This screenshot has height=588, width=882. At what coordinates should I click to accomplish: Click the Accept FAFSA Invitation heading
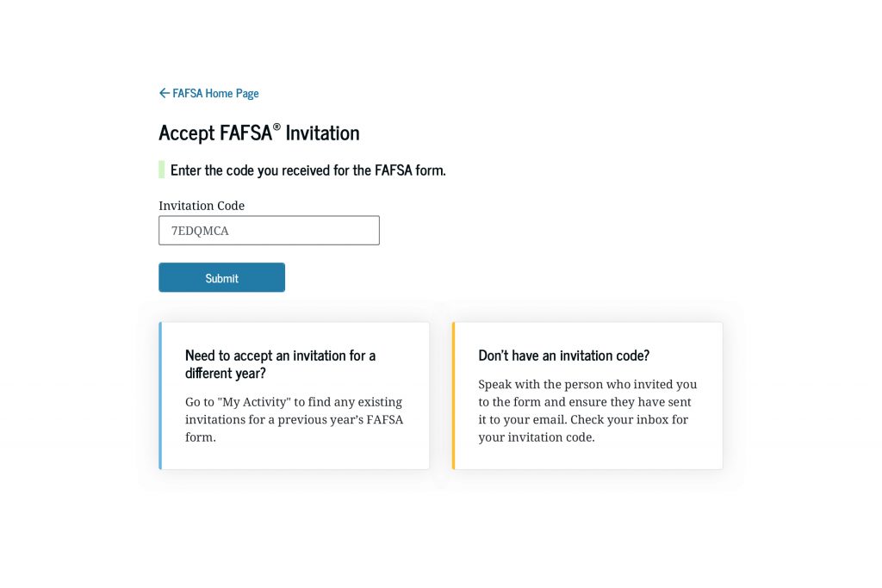tap(258, 133)
